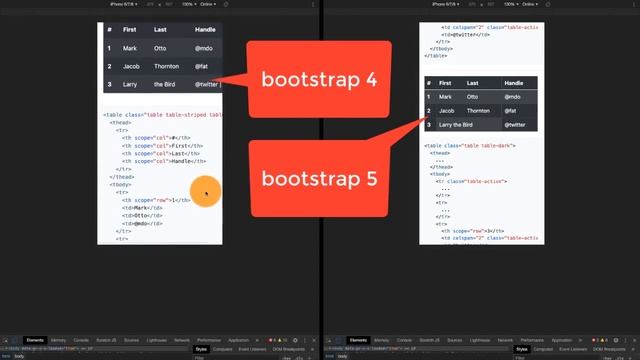The height and width of the screenshot is (360, 640).
Task: Switch to Console tab in right DevTools
Action: [404, 340]
